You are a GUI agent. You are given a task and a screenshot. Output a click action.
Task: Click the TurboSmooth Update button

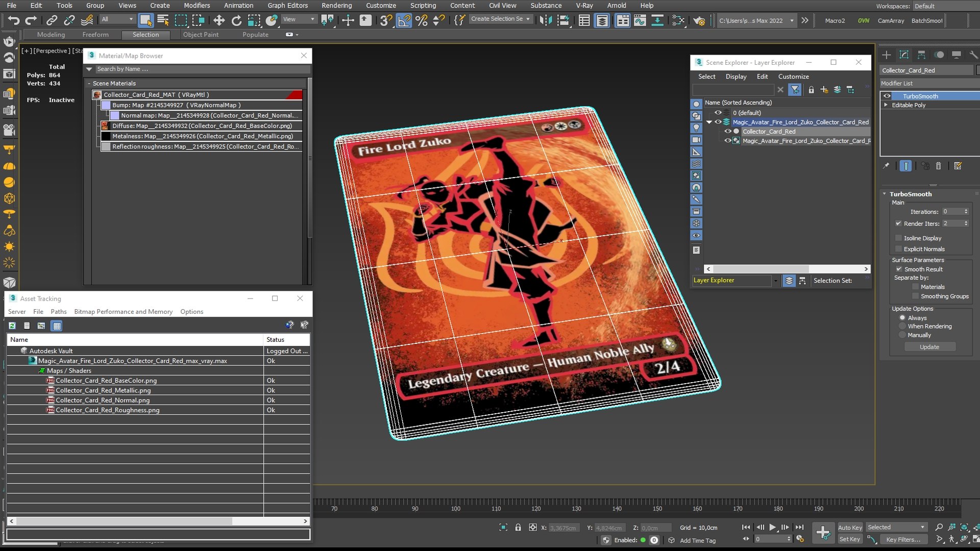(929, 347)
